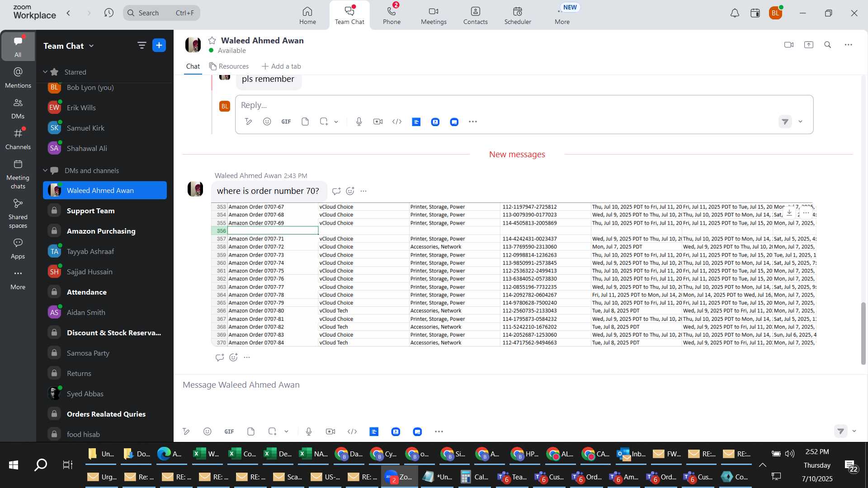Open the More tab in top navigation
This screenshot has width=868, height=488.
pos(562,15)
